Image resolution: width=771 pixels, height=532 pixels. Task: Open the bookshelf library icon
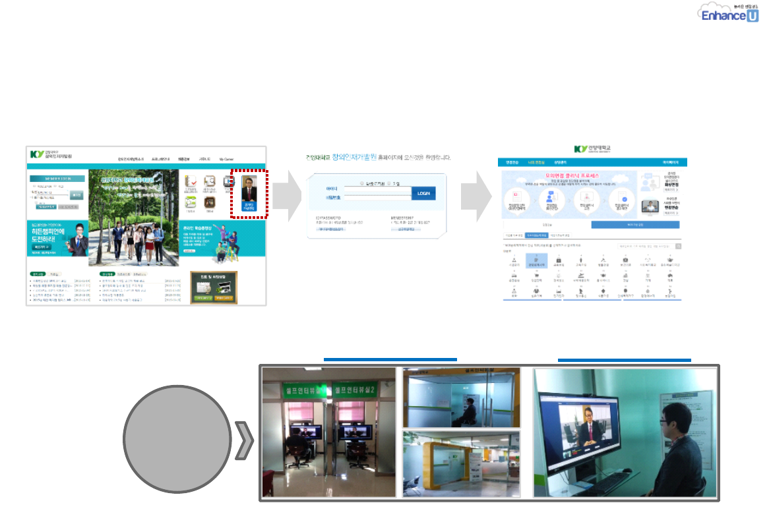pos(209,203)
